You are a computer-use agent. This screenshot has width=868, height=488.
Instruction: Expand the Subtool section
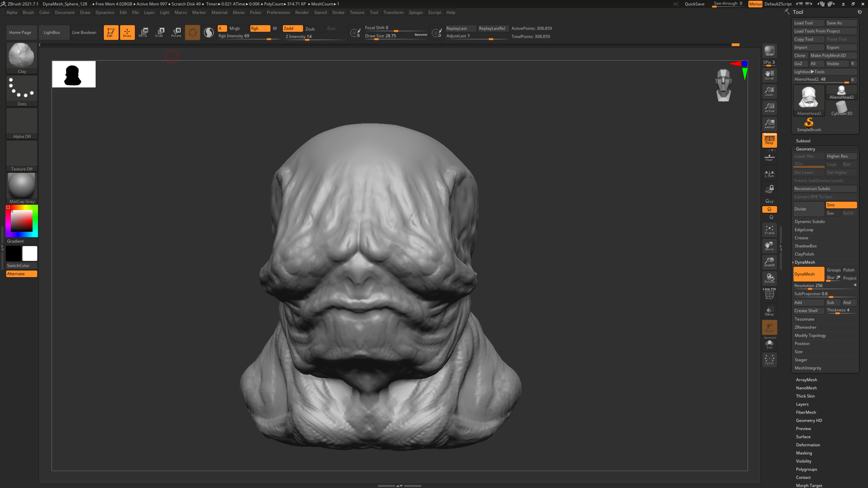coord(803,141)
